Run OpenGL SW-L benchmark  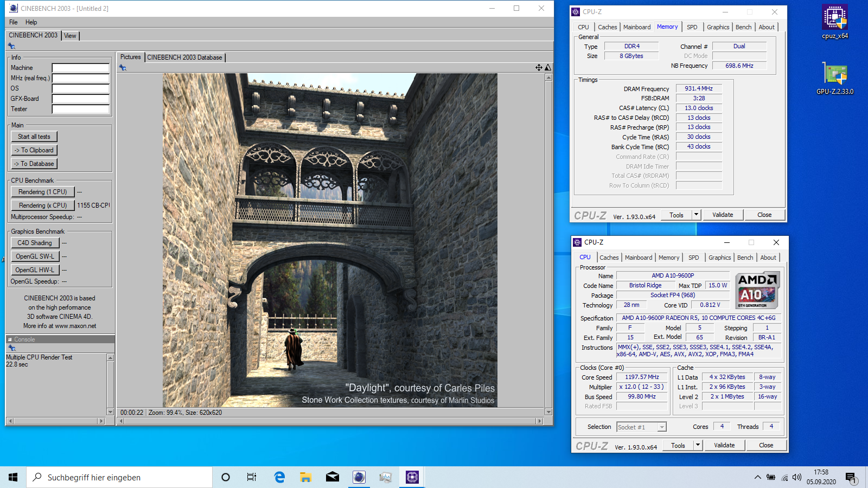tap(35, 256)
